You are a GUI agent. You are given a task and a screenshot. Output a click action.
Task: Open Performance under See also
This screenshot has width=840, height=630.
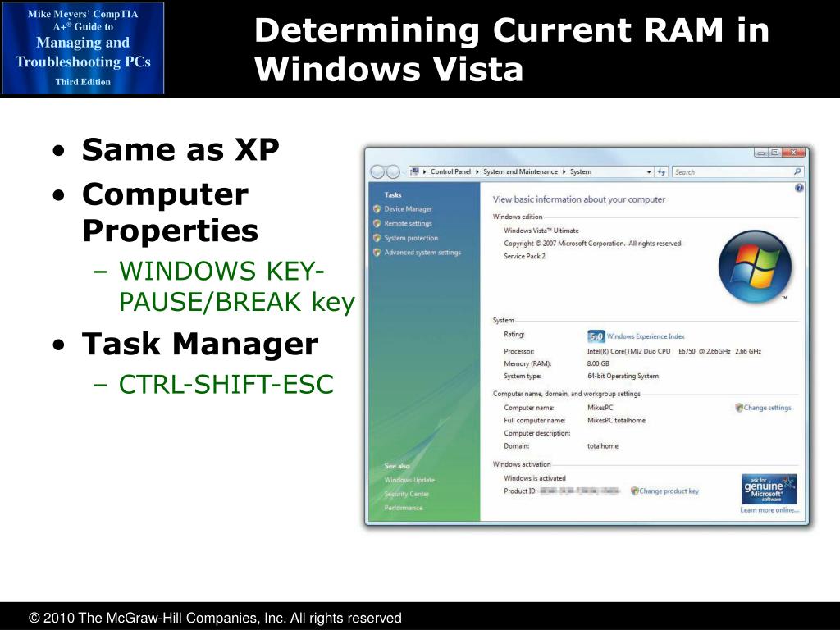point(403,508)
